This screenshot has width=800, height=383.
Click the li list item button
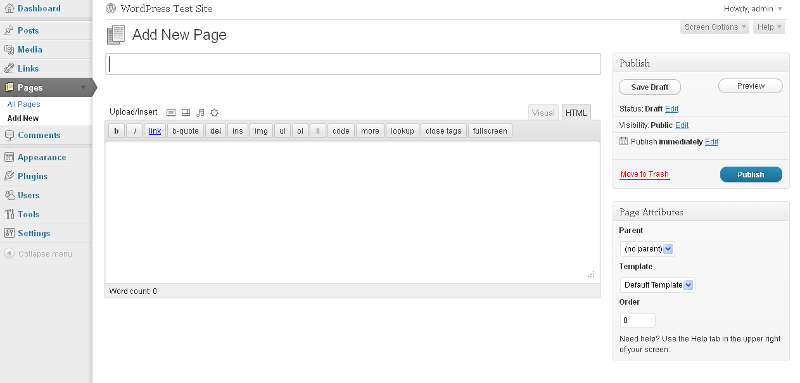(x=318, y=131)
